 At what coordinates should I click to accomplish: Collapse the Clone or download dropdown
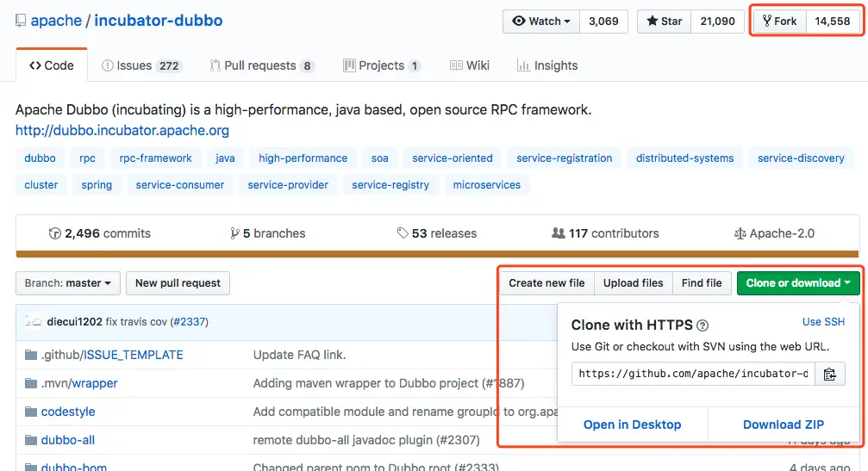point(798,283)
